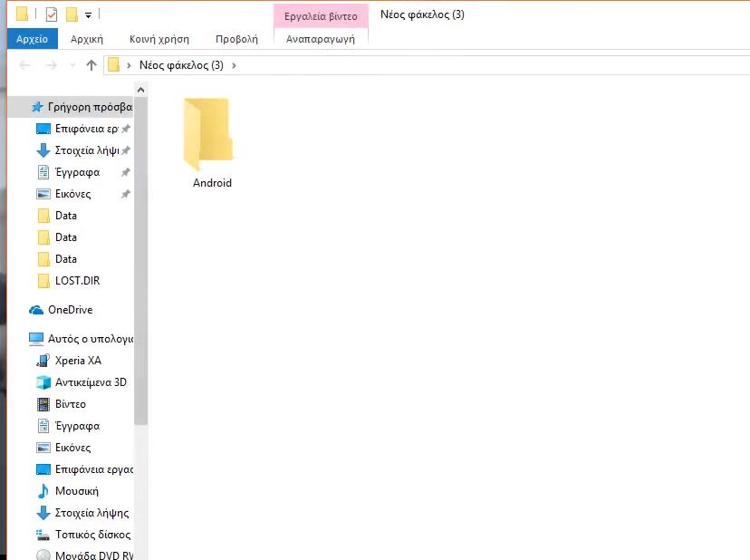The height and width of the screenshot is (560, 750).
Task: Select OneDrive in the navigation pane
Action: tap(70, 310)
